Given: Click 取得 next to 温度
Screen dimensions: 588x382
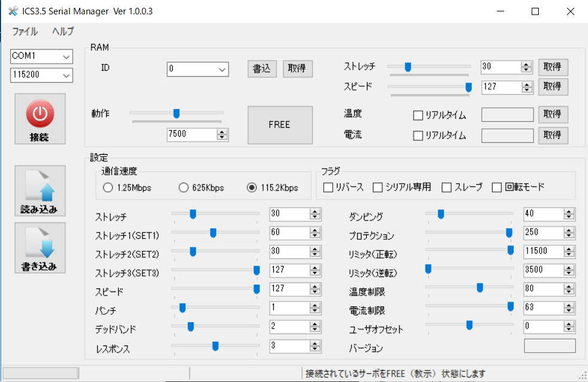Looking at the screenshot, I should 552,114.
